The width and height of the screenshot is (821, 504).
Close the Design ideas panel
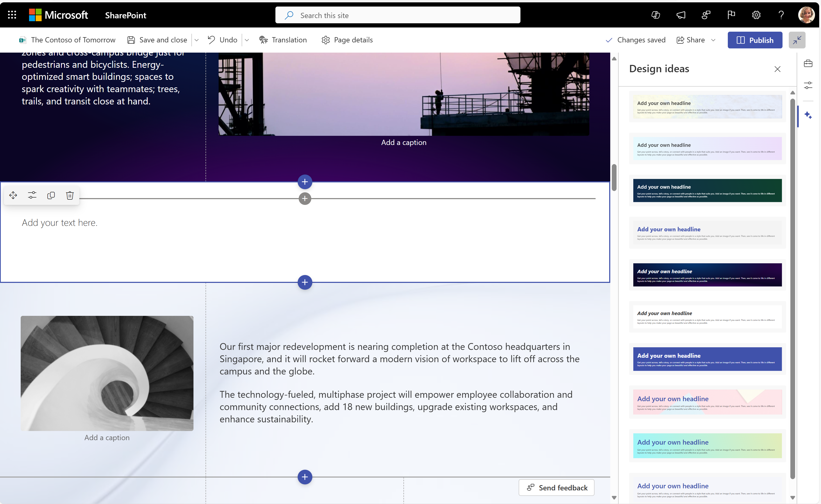tap(778, 69)
